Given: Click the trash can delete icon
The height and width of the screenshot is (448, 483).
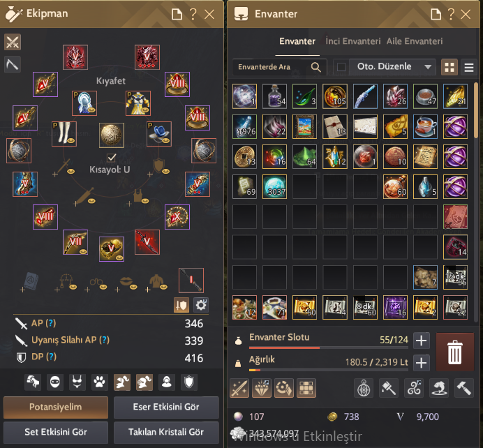Looking at the screenshot, I should 454,352.
